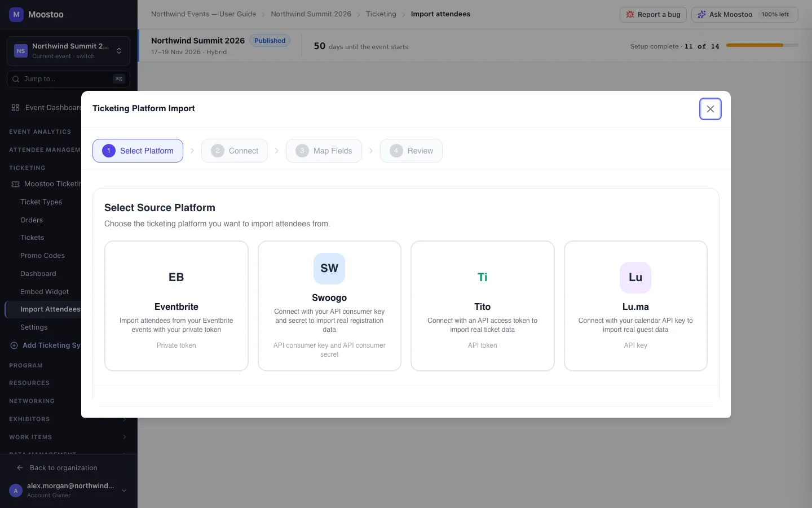Image resolution: width=812 pixels, height=508 pixels.
Task: Click the Moostoo Ticketing ticket icon
Action: pyautogui.click(x=16, y=184)
